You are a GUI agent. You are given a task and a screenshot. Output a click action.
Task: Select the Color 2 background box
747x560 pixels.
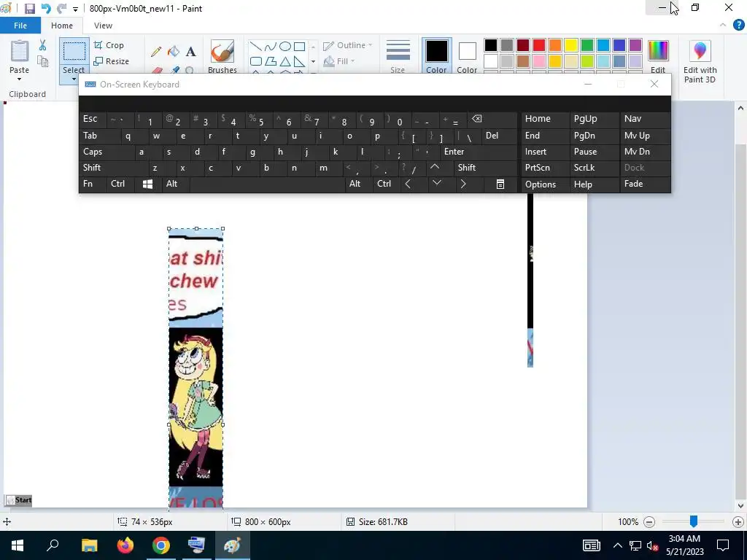[467, 55]
